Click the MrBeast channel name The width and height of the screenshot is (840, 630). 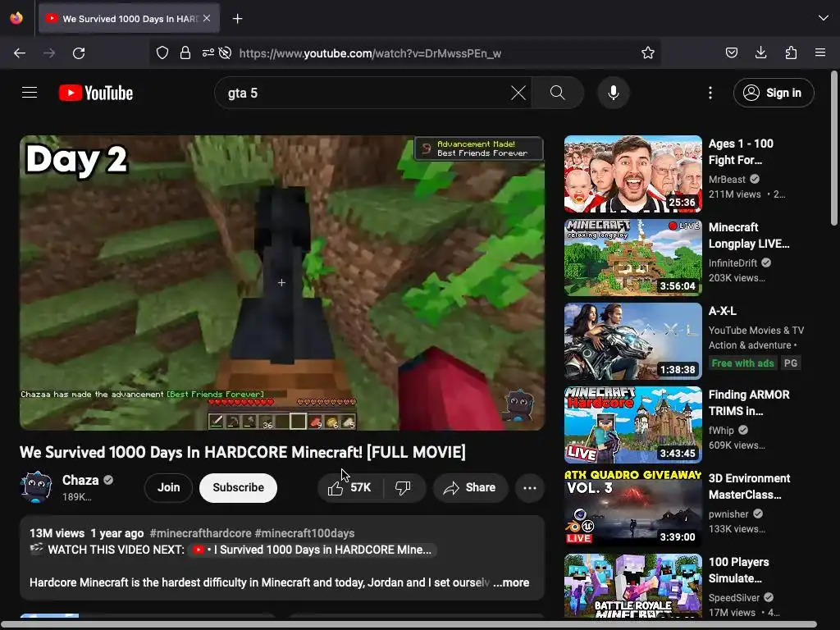(727, 180)
